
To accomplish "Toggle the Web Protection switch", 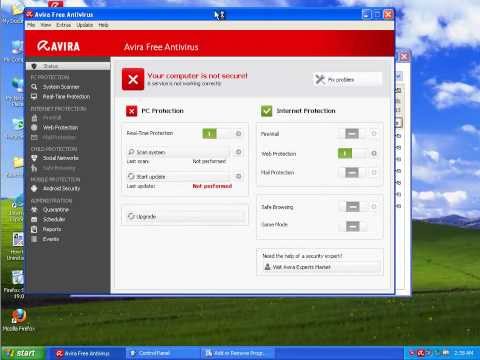I will [x=352, y=153].
